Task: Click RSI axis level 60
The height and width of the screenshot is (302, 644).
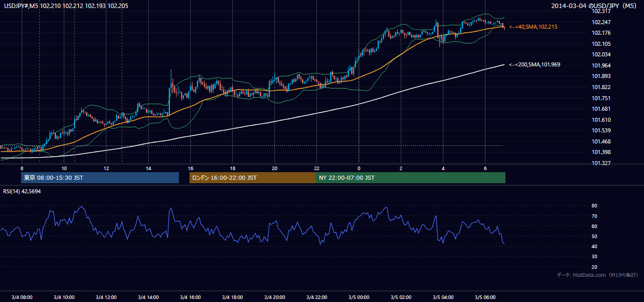Action: coord(595,226)
